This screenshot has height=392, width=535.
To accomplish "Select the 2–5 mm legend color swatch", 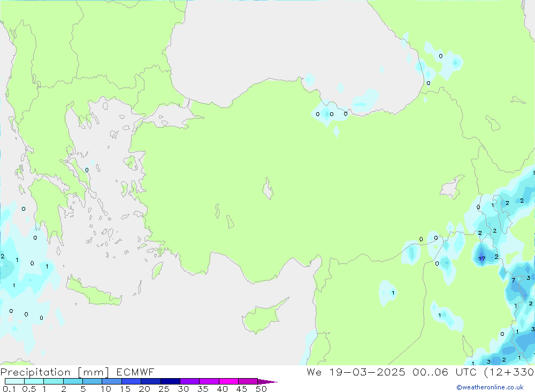I will (x=73, y=381).
